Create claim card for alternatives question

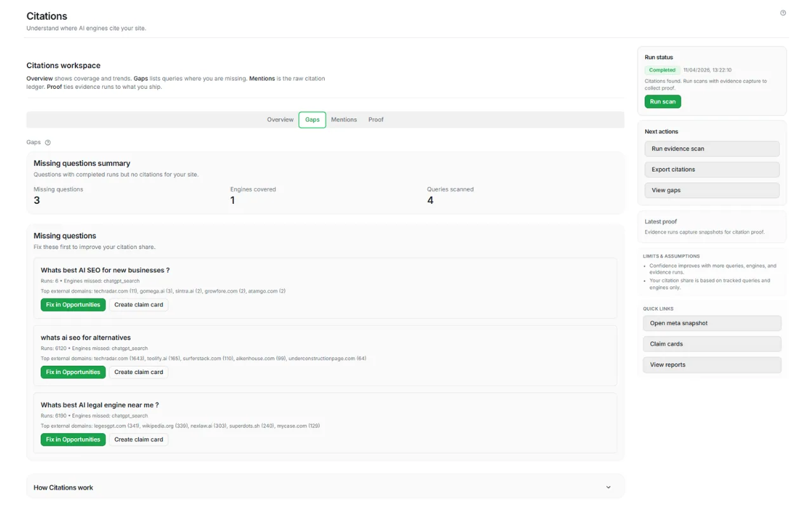pos(139,372)
